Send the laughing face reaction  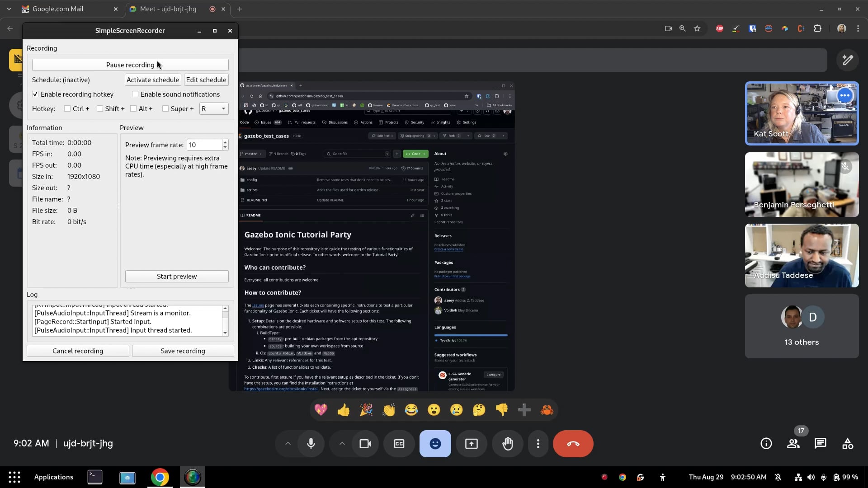(411, 410)
